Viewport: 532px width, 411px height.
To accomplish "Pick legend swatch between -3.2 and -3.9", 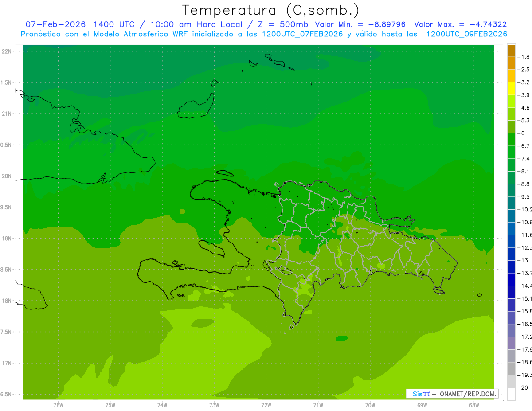I will coord(511,88).
